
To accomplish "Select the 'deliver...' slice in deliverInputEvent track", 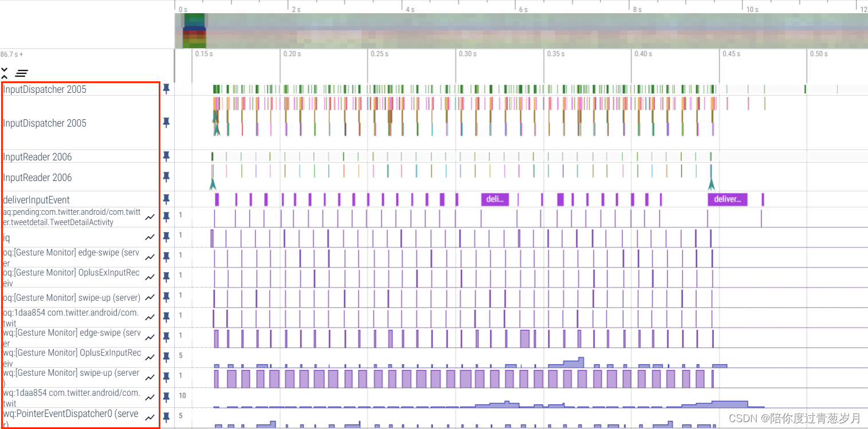I will coord(727,199).
